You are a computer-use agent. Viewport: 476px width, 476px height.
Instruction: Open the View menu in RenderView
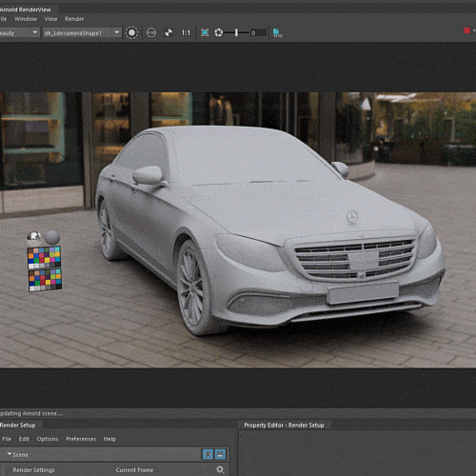(x=50, y=19)
